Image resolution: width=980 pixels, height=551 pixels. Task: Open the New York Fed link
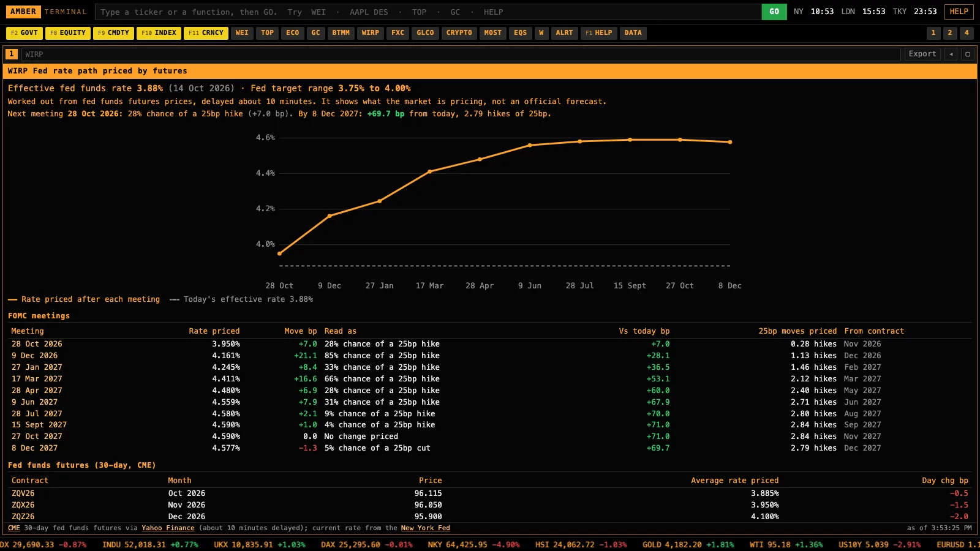(426, 528)
